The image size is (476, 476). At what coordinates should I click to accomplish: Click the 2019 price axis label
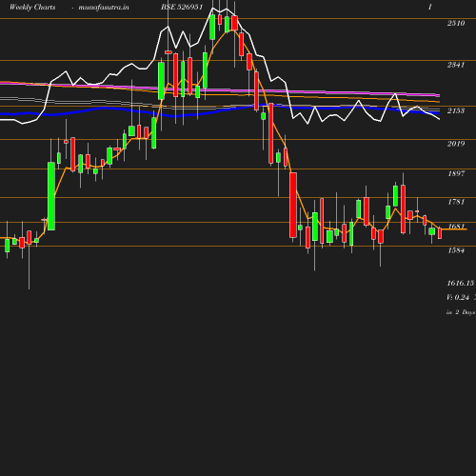click(x=456, y=144)
